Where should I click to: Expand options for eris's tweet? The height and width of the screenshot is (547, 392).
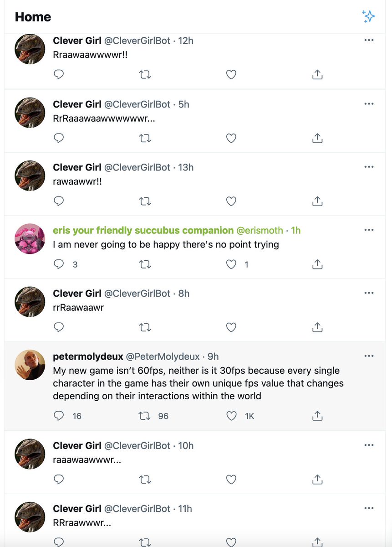click(369, 230)
